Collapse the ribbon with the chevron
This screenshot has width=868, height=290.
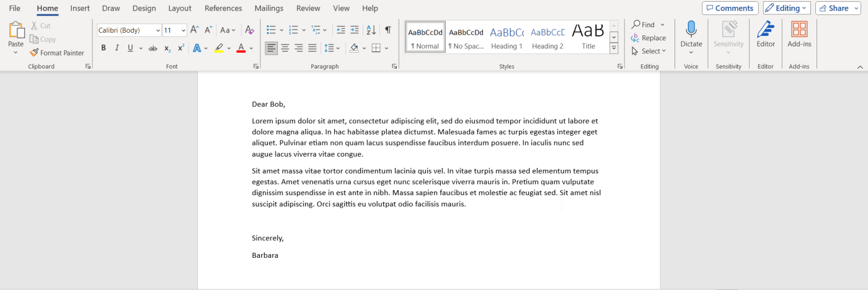point(860,66)
